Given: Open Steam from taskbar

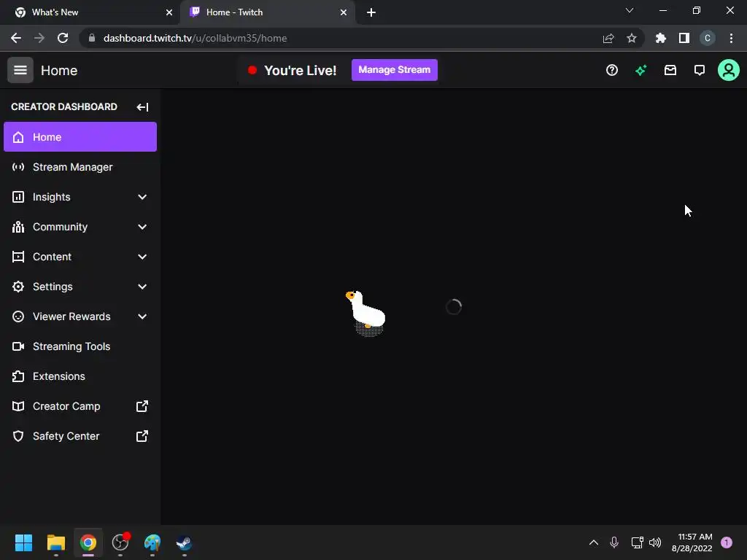Looking at the screenshot, I should [x=184, y=542].
